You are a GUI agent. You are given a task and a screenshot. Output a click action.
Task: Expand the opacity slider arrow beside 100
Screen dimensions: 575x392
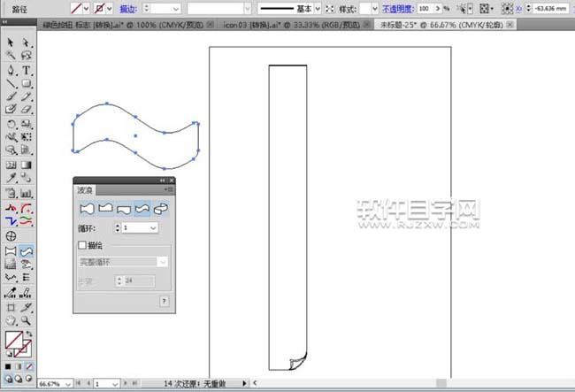(x=438, y=8)
